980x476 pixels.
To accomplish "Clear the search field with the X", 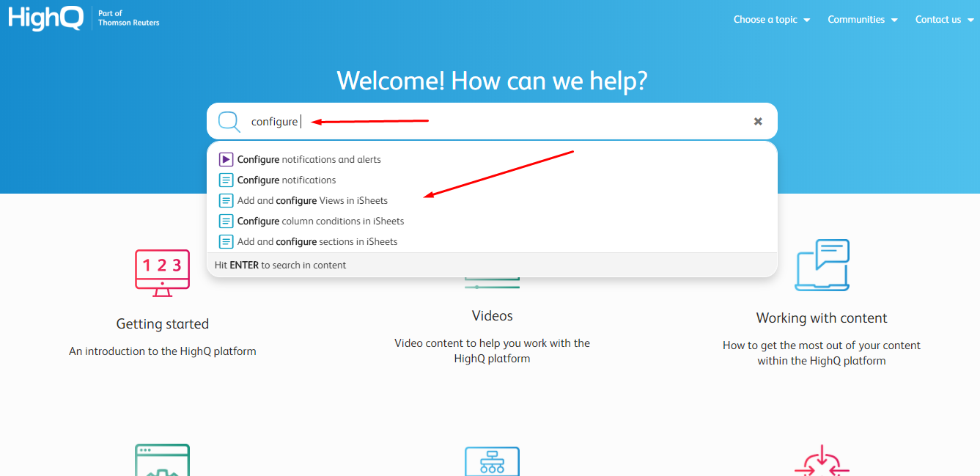I will coord(758,122).
